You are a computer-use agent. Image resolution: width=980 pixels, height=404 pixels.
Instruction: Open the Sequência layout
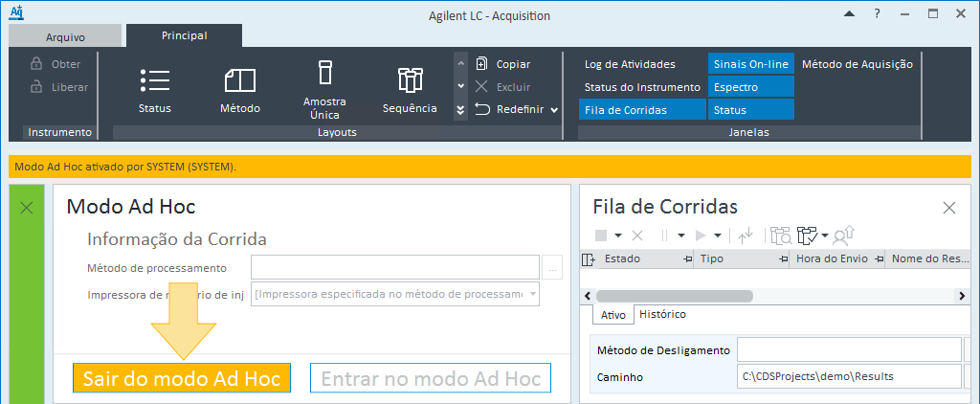click(x=410, y=90)
